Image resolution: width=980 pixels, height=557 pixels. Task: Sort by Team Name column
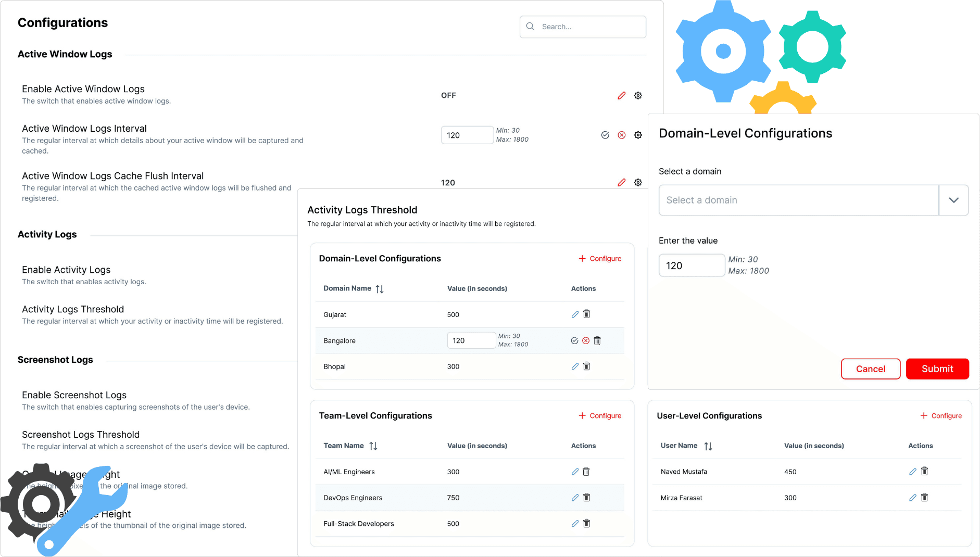click(x=373, y=446)
